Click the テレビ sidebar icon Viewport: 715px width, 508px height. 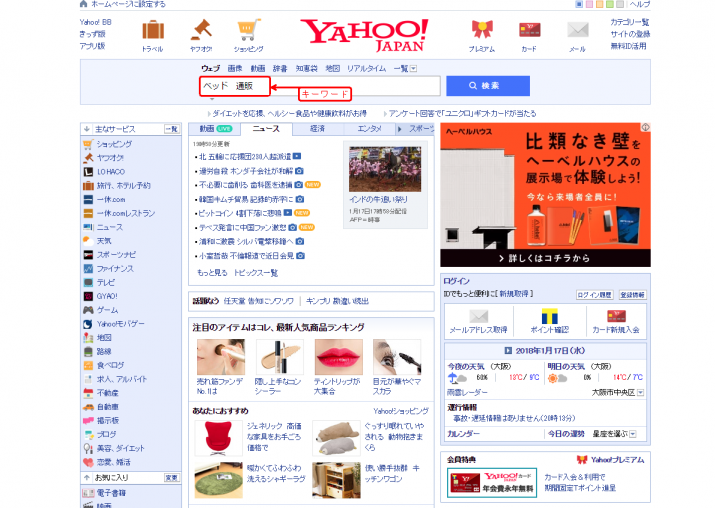point(88,282)
